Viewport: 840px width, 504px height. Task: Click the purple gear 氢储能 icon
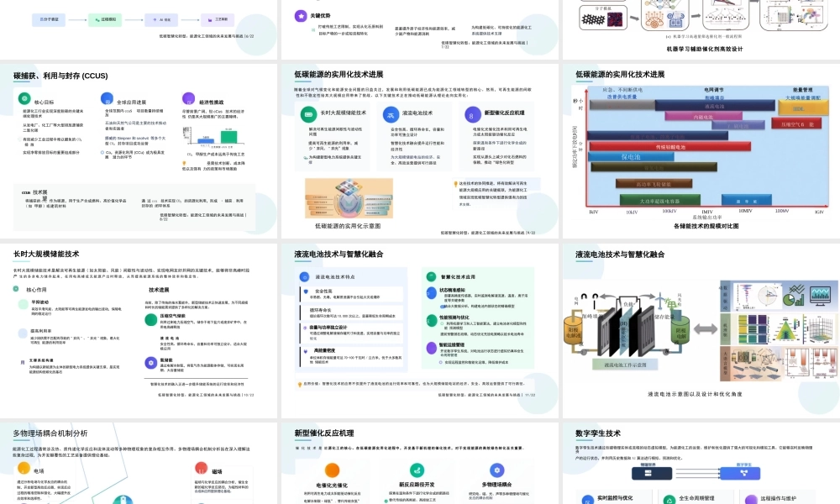(151, 363)
